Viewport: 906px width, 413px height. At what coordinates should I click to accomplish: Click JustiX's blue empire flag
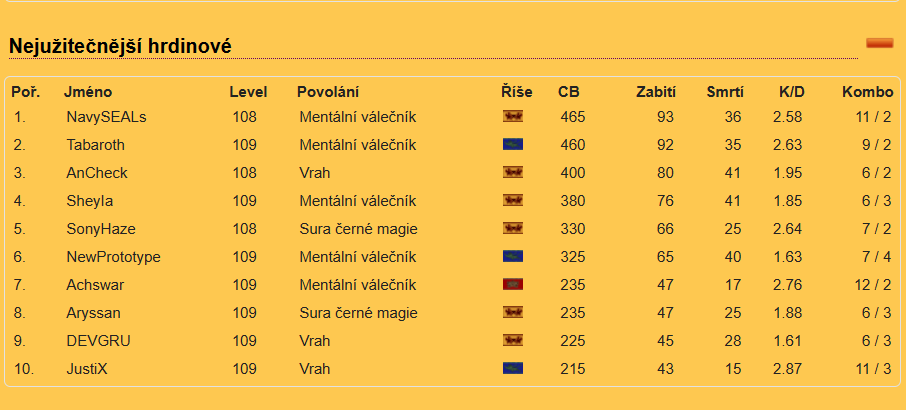(513, 369)
